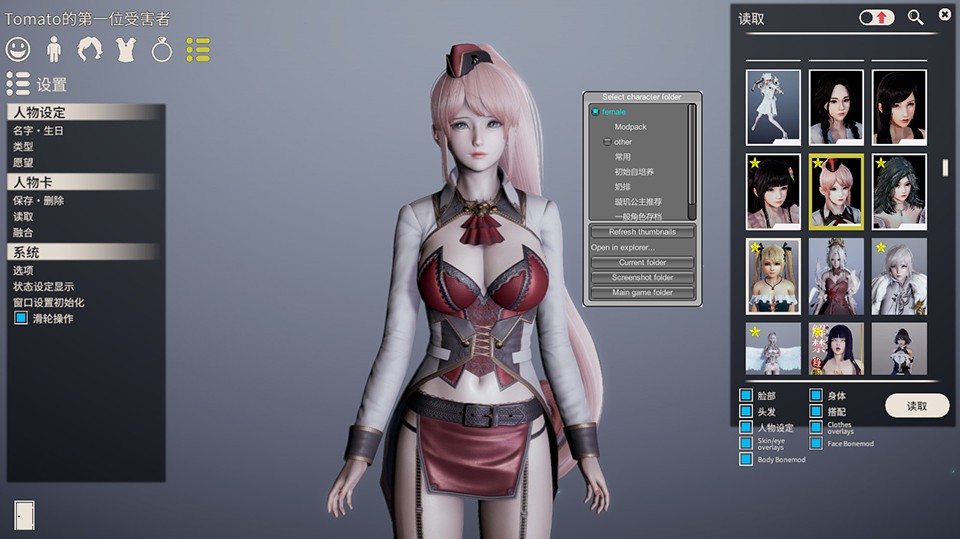Open the face editing tab smiley icon

tap(17, 48)
